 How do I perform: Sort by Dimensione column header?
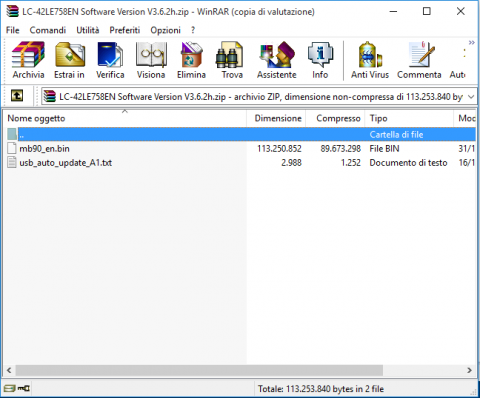(x=276, y=118)
